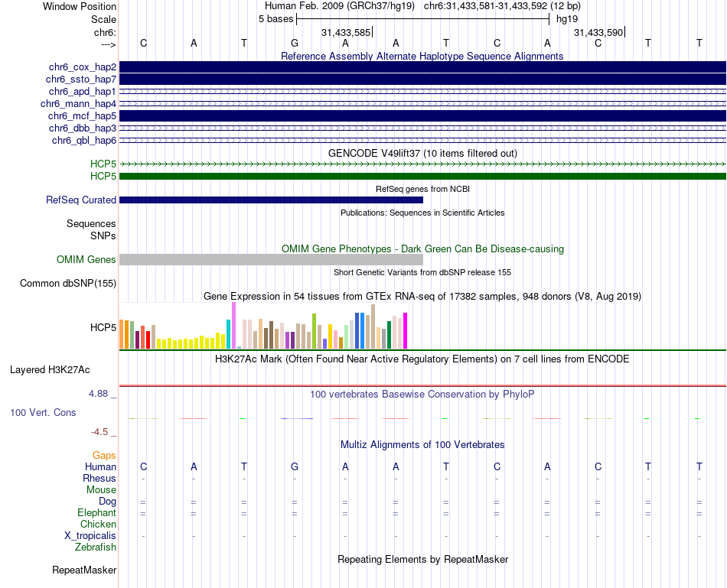Click the GTEx HCP5 expression bar chart

click(263, 325)
